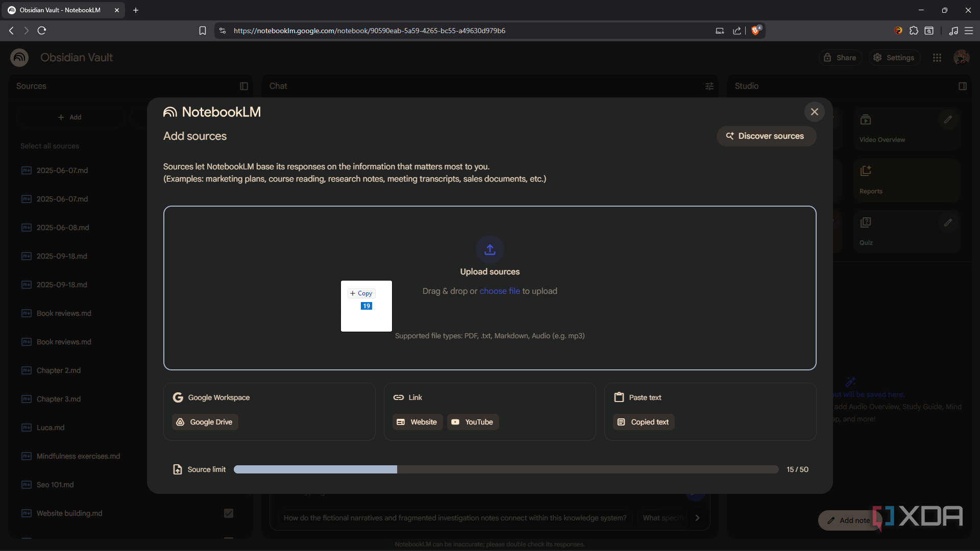Bookmark this page in browser
Viewport: 980px width, 551px height.
[203, 31]
